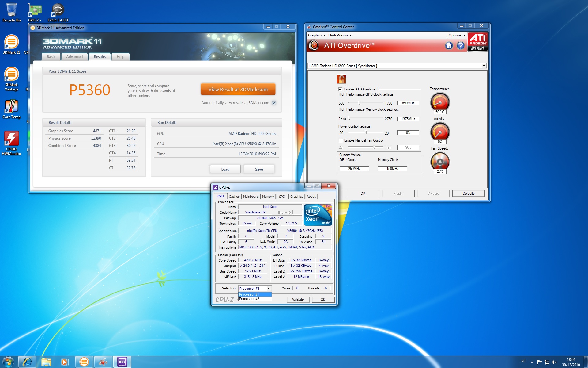Click the Catalyst home icon
Image resolution: width=588 pixels, height=368 pixels.
click(449, 46)
